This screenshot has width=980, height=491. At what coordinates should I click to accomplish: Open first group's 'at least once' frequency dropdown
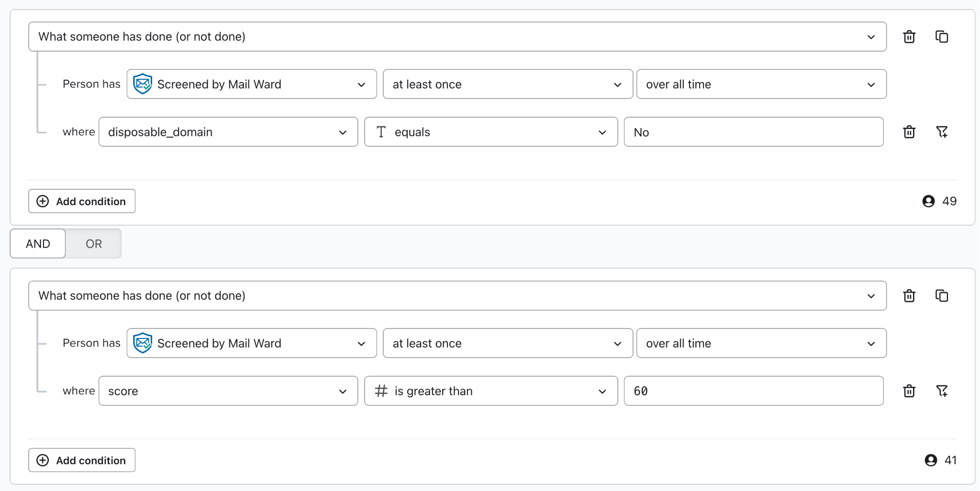(508, 84)
